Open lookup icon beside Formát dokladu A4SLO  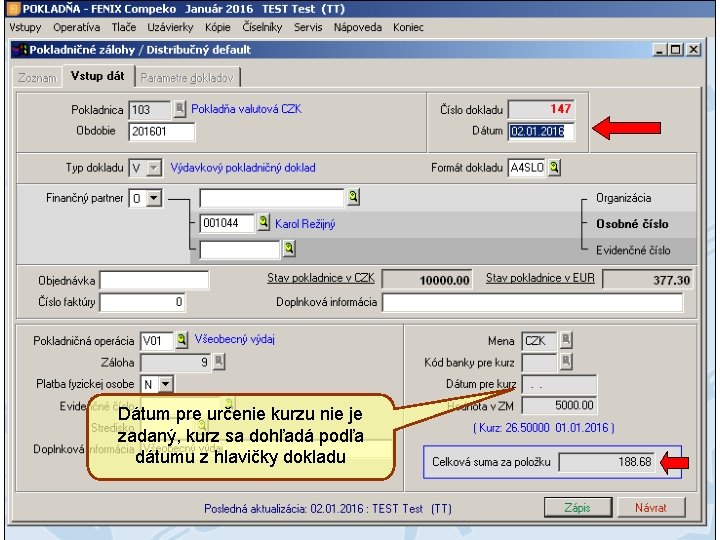coord(554,168)
